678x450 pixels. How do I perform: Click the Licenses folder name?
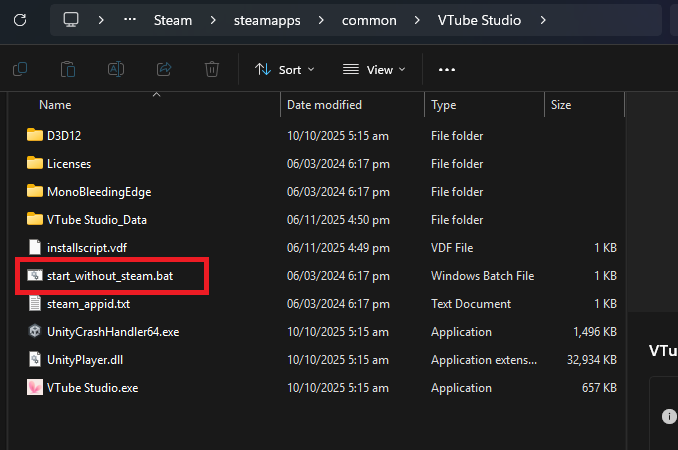coord(69,164)
